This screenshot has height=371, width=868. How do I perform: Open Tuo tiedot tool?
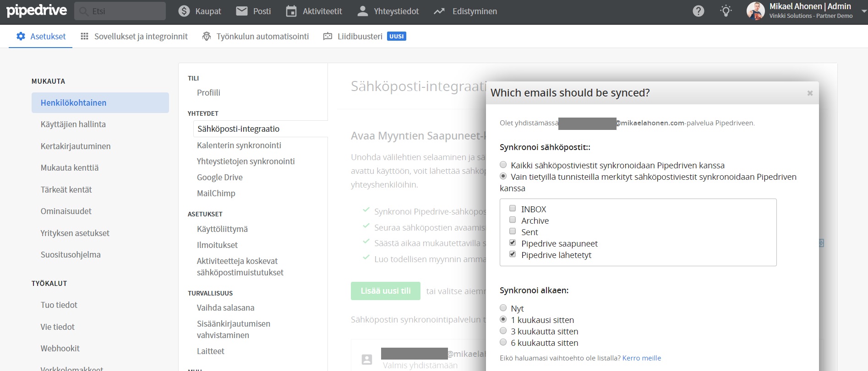(59, 305)
